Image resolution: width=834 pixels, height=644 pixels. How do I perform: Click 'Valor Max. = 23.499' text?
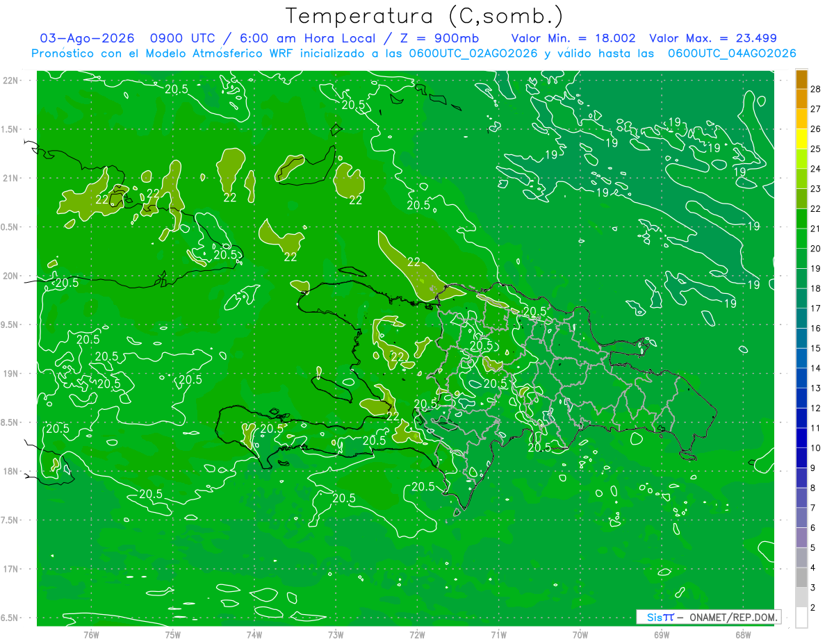pos(713,38)
